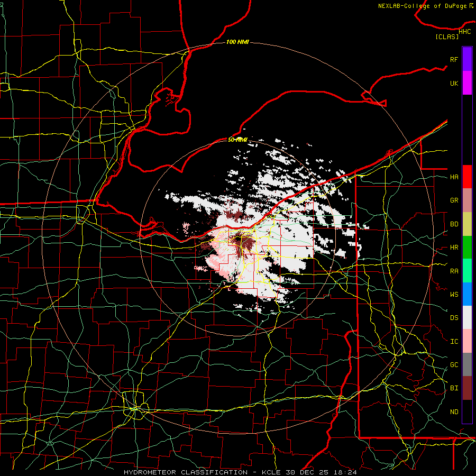Click the UK legend label
Image resolution: width=476 pixels, height=476 pixels.
tap(454, 83)
